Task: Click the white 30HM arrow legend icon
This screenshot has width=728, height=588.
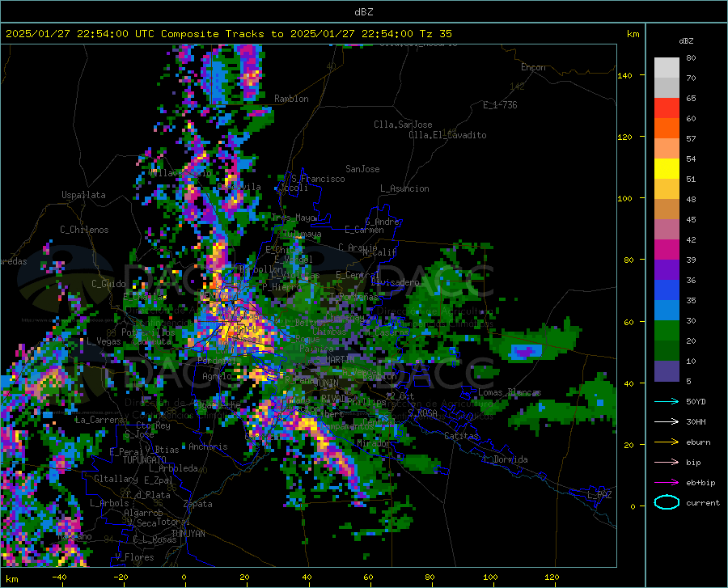Action: tap(667, 421)
